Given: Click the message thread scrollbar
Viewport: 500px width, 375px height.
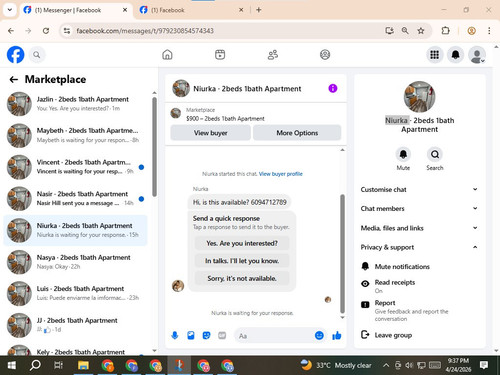Looking at the screenshot, I should click(x=342, y=253).
